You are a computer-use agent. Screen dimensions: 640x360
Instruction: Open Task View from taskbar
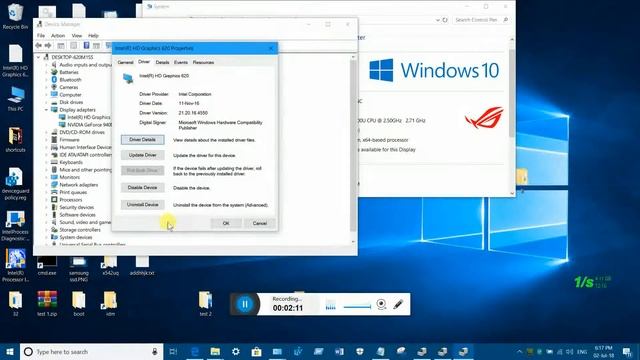click(173, 352)
